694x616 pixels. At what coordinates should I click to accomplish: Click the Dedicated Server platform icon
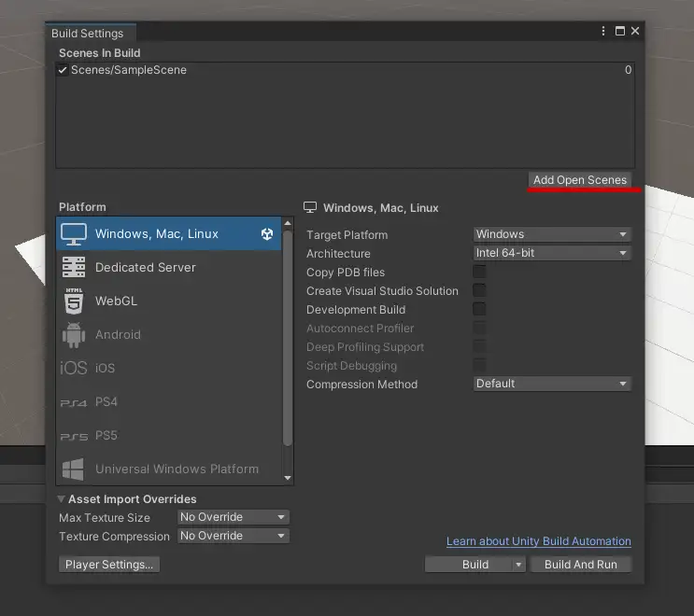point(74,267)
